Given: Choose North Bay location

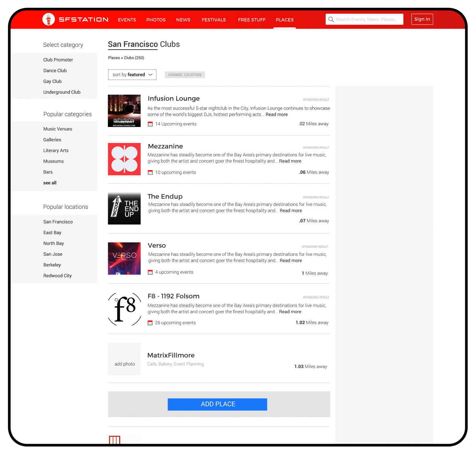Looking at the screenshot, I should (x=54, y=243).
